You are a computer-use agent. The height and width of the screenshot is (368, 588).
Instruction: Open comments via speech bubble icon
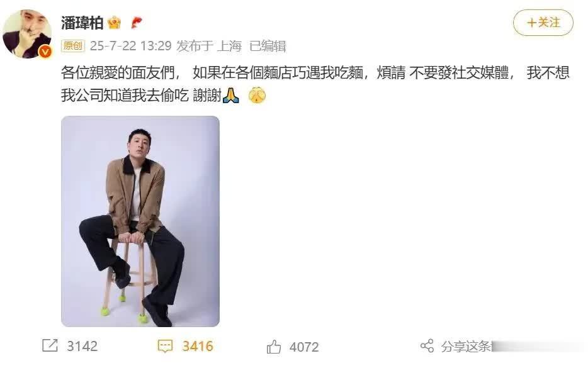(165, 346)
